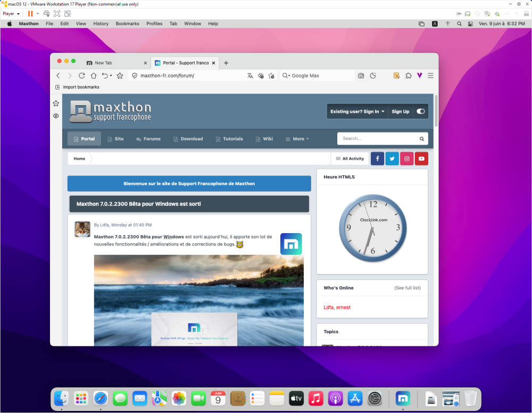Open the undo closed tab dropdown arrow

coord(111,76)
